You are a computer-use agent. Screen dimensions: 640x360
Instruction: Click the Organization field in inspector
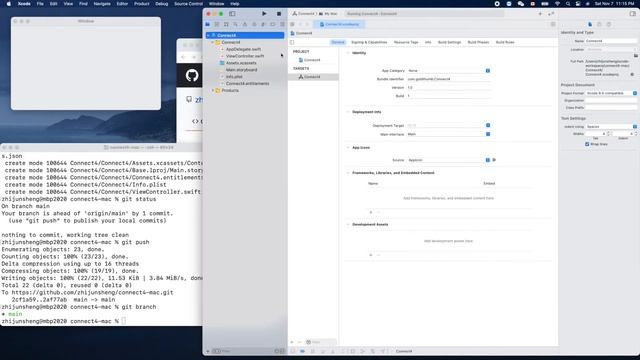(611, 100)
